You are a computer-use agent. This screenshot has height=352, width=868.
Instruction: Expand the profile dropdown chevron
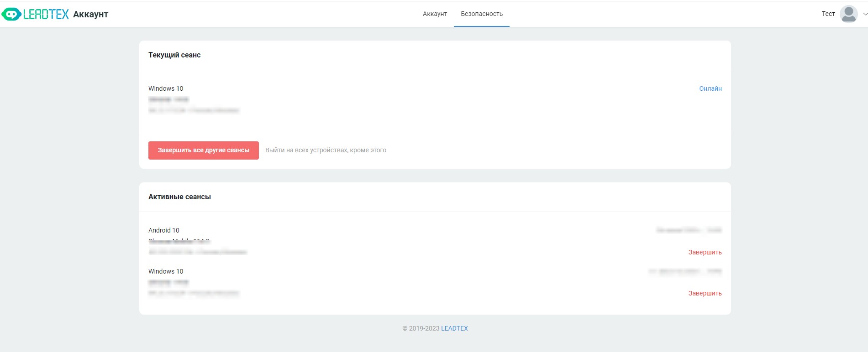[x=864, y=14]
